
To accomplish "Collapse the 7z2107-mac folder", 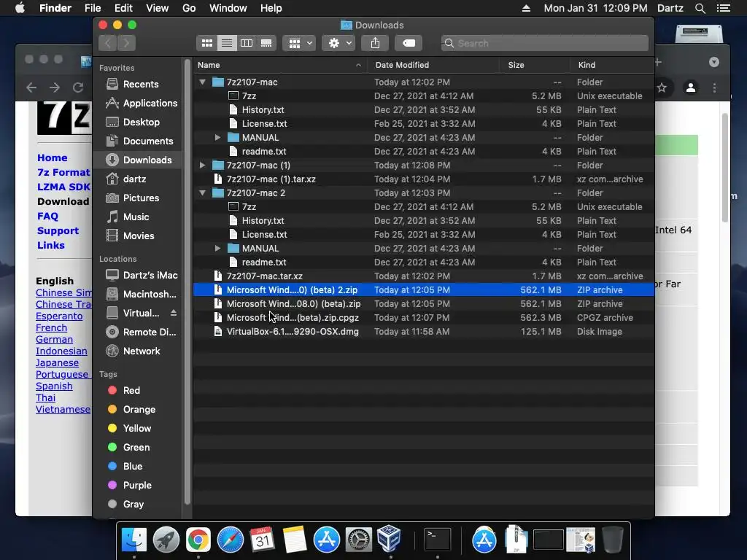I will click(x=203, y=82).
